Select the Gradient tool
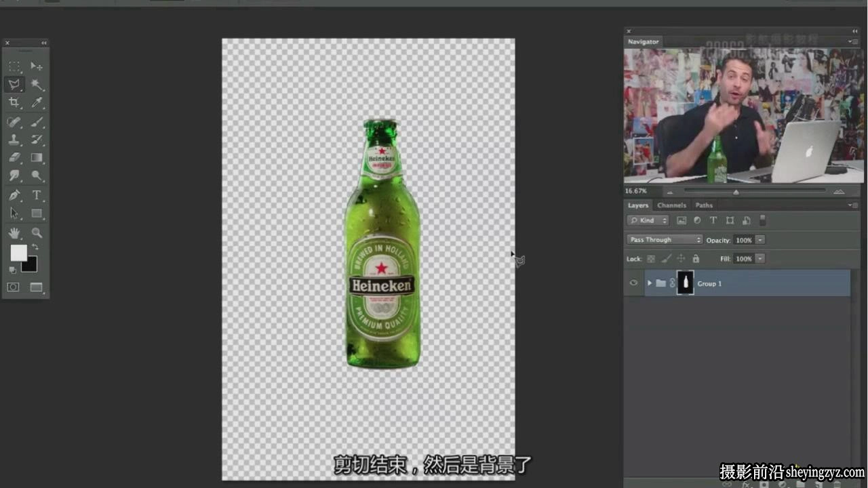 click(37, 157)
